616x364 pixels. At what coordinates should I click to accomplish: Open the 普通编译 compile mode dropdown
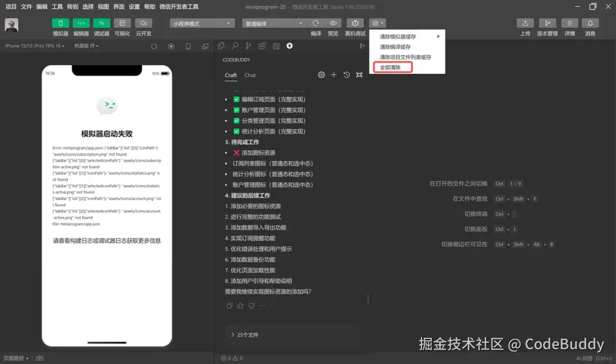click(x=274, y=23)
